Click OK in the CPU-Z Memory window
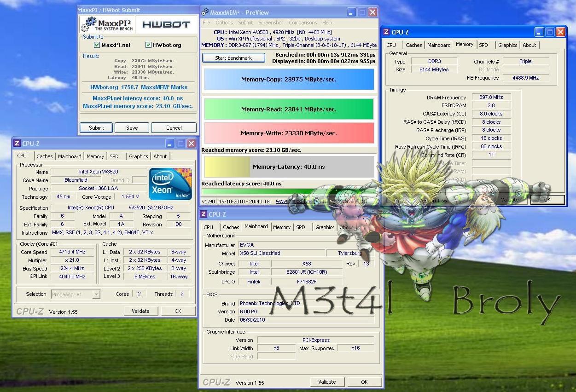The width and height of the screenshot is (576, 392). [x=547, y=200]
